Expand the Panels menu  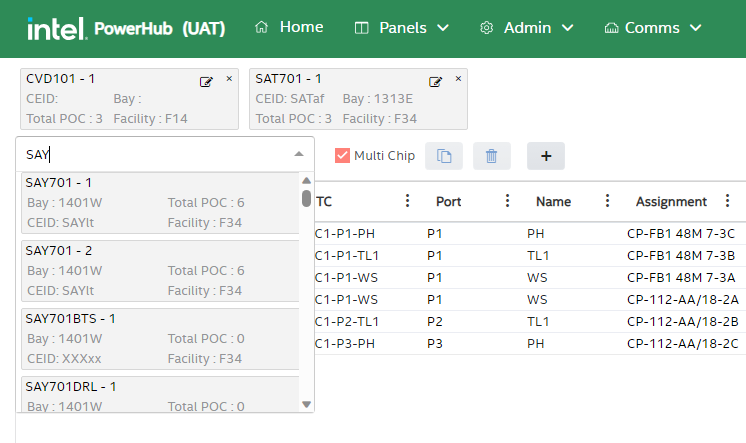click(402, 28)
